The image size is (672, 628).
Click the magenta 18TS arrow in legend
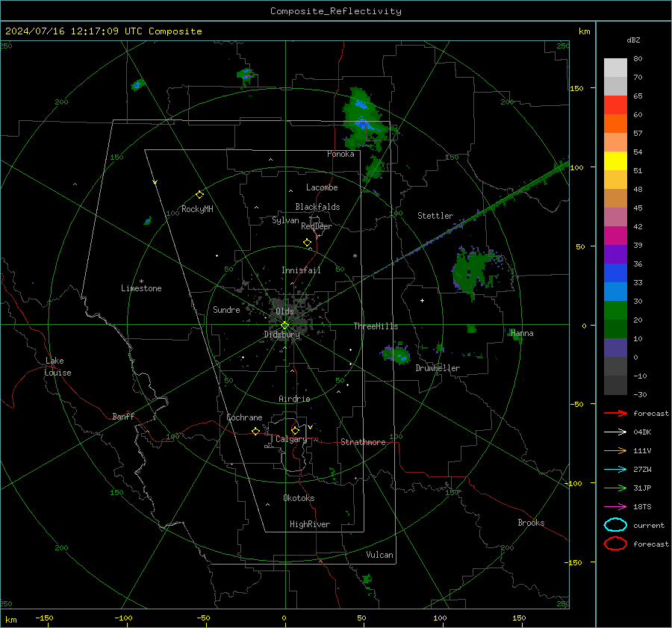(615, 507)
